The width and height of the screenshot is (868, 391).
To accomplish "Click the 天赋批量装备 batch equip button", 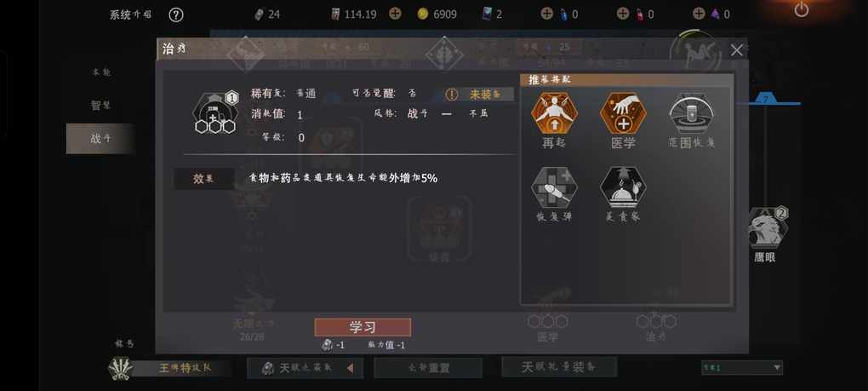I will point(559,366).
